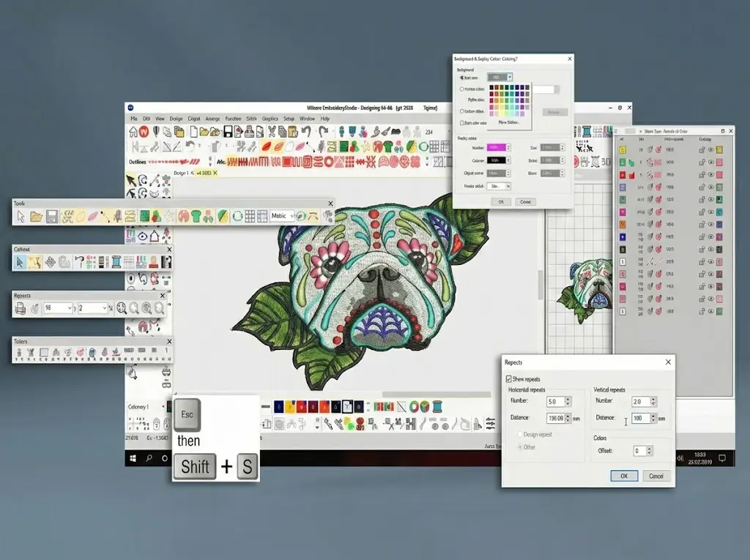Expand the background color dropdown arrow
This screenshot has width=750, height=560.
pos(510,78)
